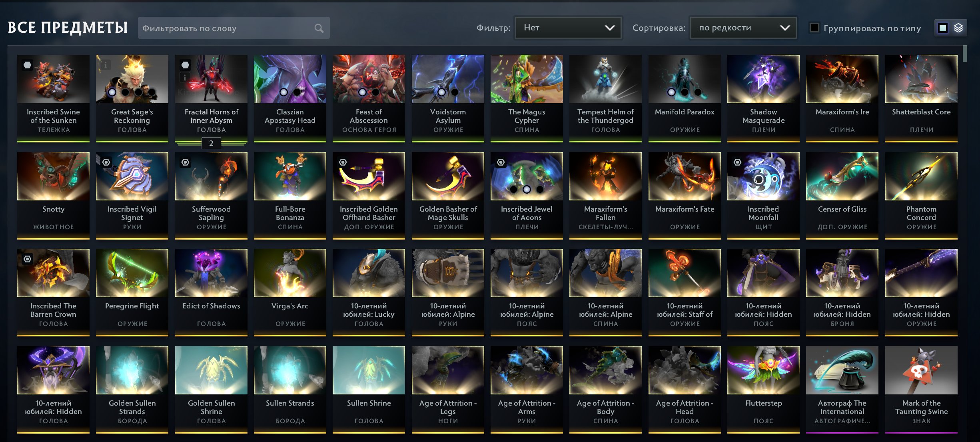Viewport: 980px width, 442px height.
Task: Click the search magnifier icon
Action: pyautogui.click(x=319, y=28)
